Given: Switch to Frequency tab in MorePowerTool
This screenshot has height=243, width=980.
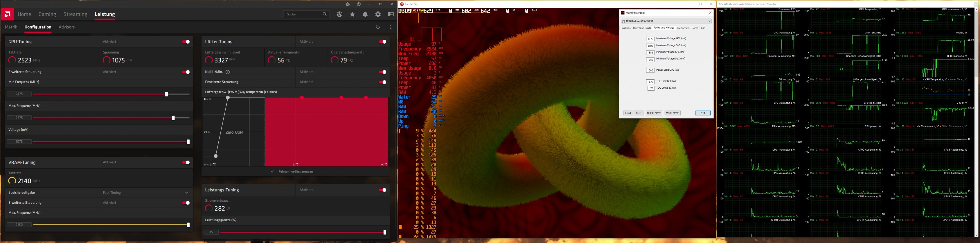Looking at the screenshot, I should pyautogui.click(x=682, y=28).
